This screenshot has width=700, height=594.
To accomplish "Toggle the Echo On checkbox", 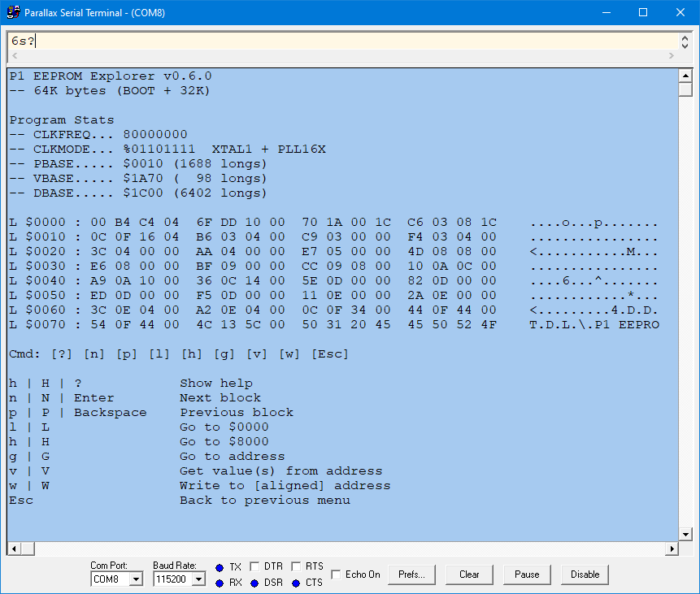I will coord(337,574).
